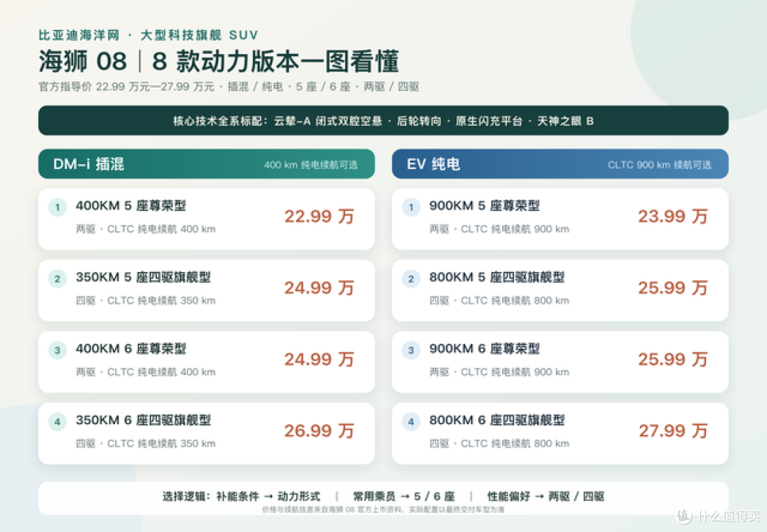Select title 350KM 6 座四驱旗舰型
767x532 pixels.
coord(143,420)
